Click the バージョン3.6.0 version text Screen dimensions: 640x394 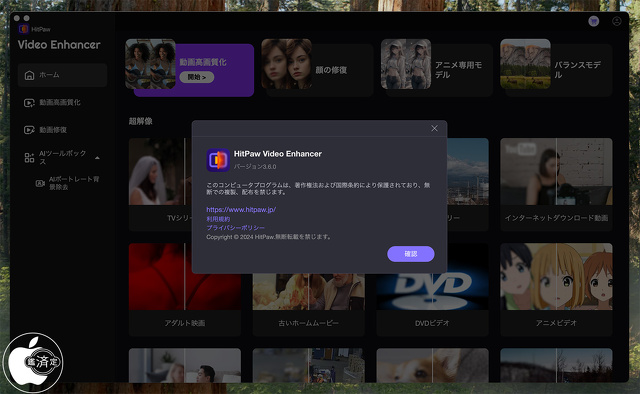pos(255,167)
